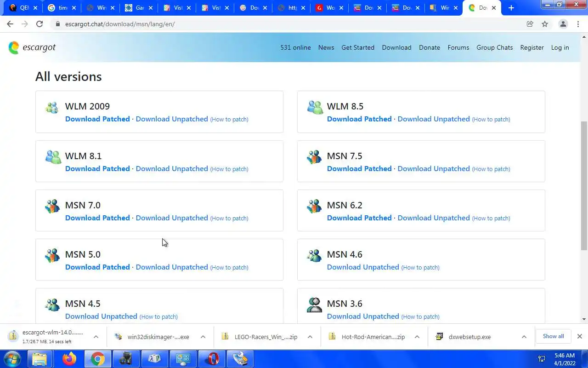This screenshot has height=368, width=588.
Task: Open the Chrome profile avatar icon
Action: click(x=563, y=24)
